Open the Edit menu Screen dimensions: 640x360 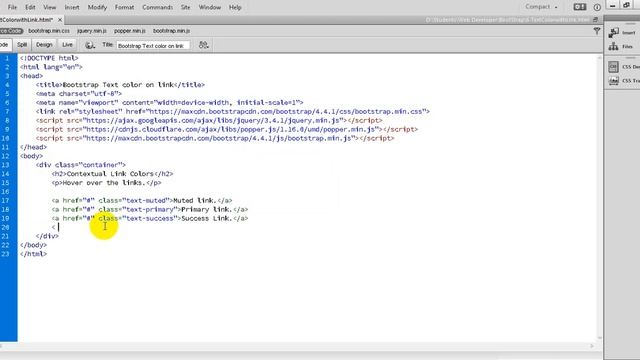tap(30, 7)
